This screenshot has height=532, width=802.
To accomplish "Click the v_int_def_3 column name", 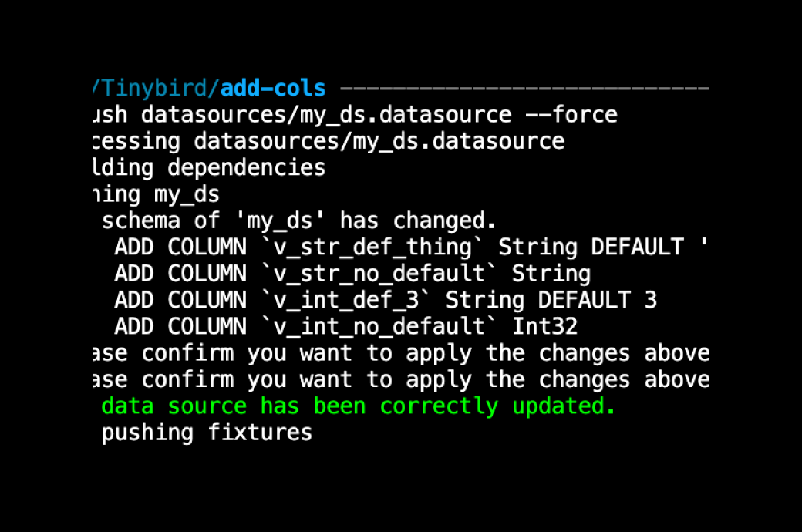I will pyautogui.click(x=345, y=299).
